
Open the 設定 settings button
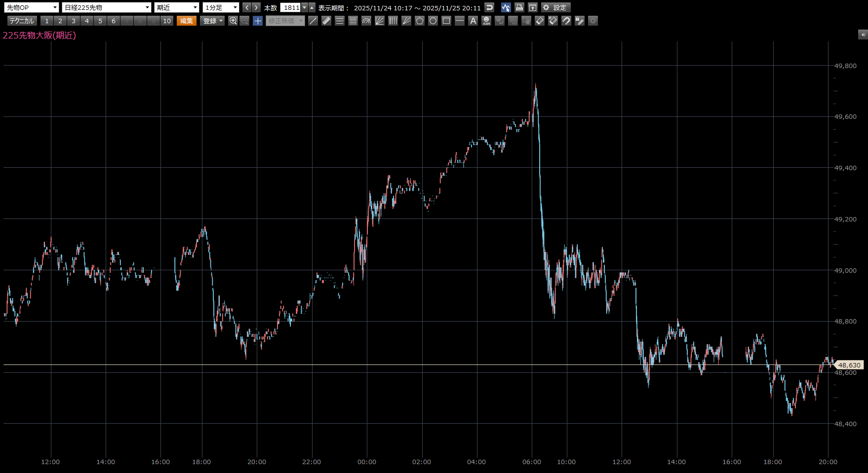[x=555, y=7]
